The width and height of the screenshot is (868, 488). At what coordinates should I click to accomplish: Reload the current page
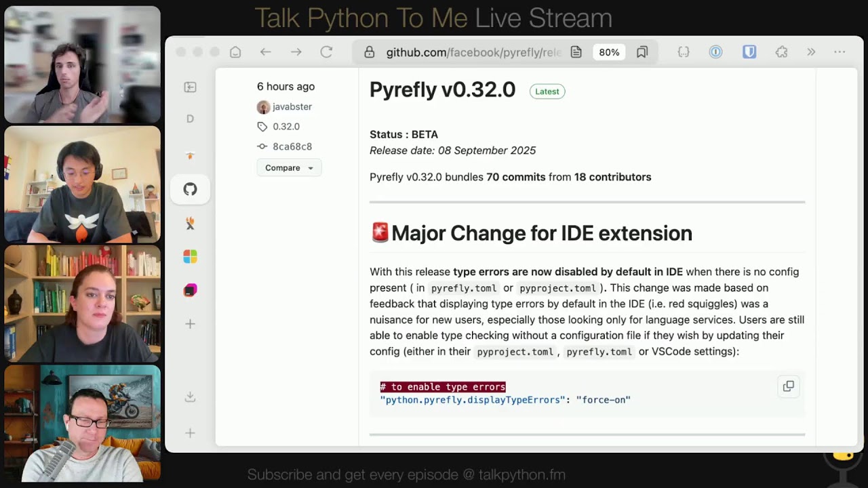pyautogui.click(x=326, y=52)
